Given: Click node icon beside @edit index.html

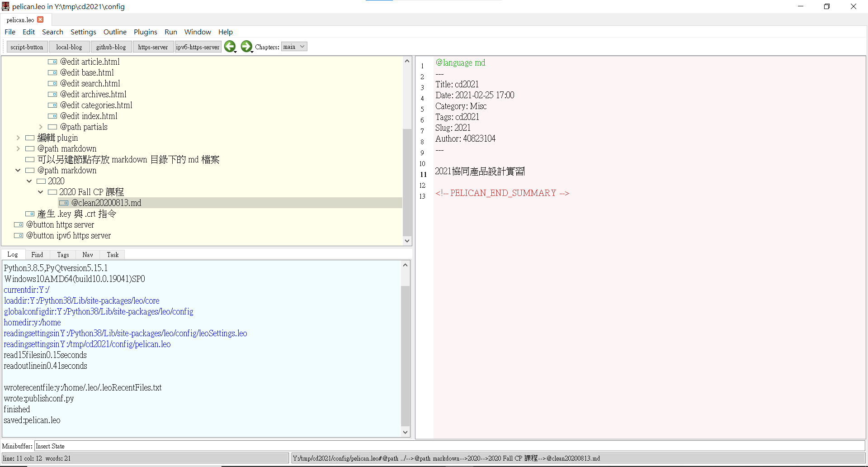Looking at the screenshot, I should click(52, 116).
